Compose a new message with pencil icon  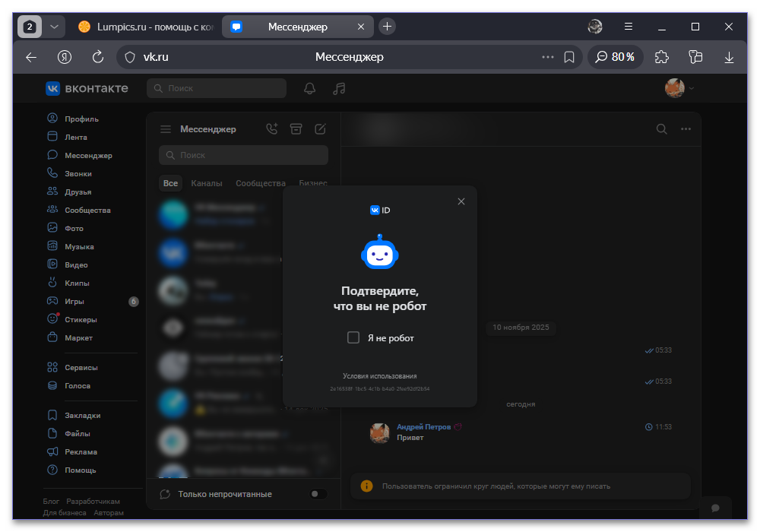point(321,129)
